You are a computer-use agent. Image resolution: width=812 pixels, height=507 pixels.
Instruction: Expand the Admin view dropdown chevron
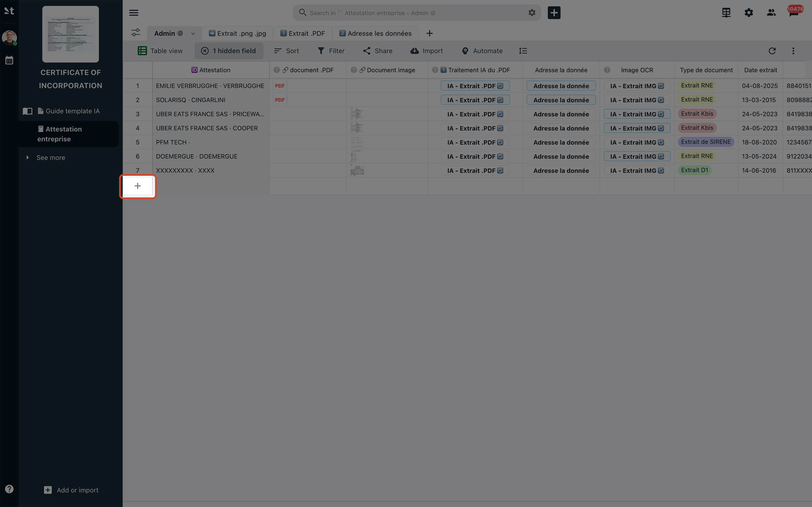tap(193, 34)
